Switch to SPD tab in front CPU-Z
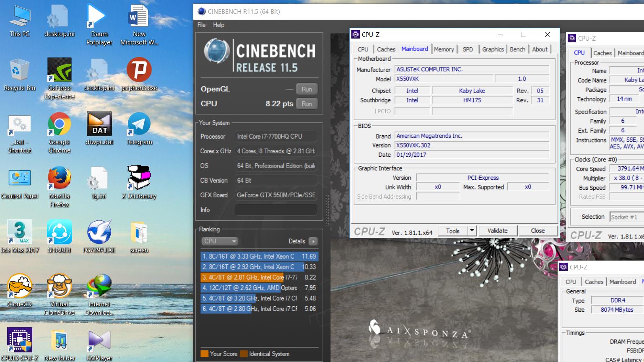644x362 pixels. click(x=467, y=49)
